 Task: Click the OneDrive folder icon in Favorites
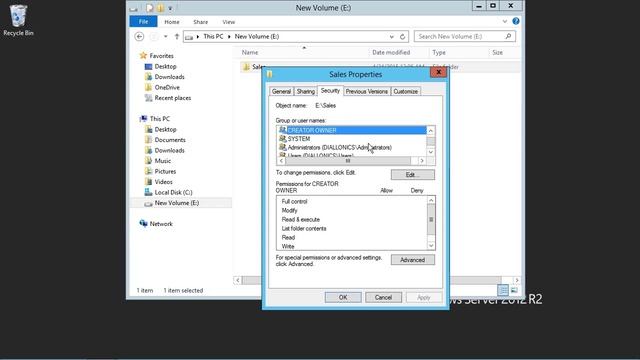tap(149, 87)
